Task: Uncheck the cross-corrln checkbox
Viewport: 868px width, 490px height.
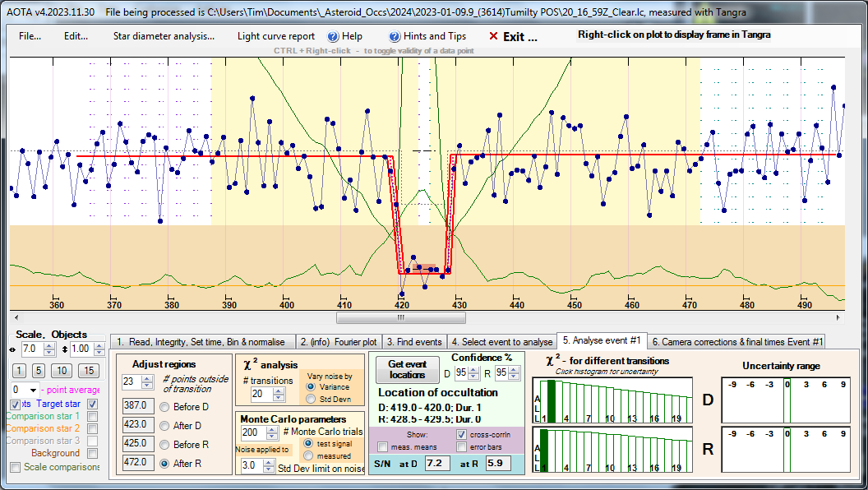Action: (460, 434)
